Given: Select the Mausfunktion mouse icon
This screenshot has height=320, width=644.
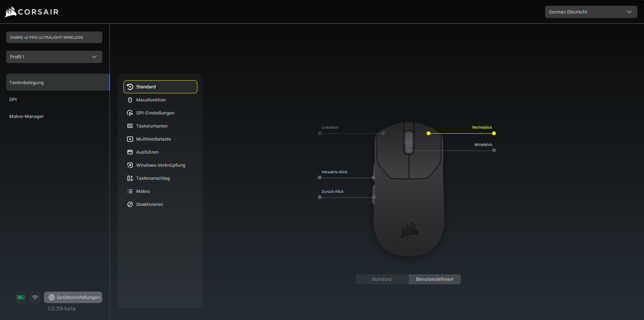Looking at the screenshot, I should click(x=130, y=100).
